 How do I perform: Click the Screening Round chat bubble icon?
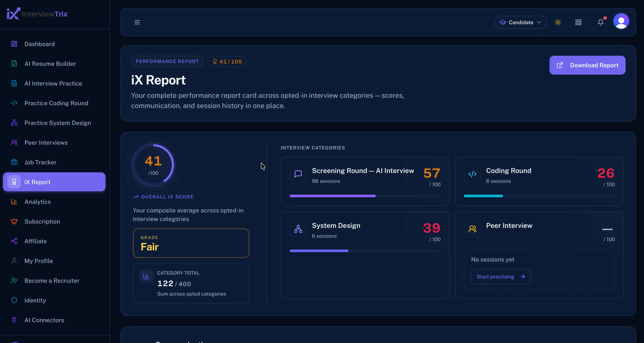point(298,174)
